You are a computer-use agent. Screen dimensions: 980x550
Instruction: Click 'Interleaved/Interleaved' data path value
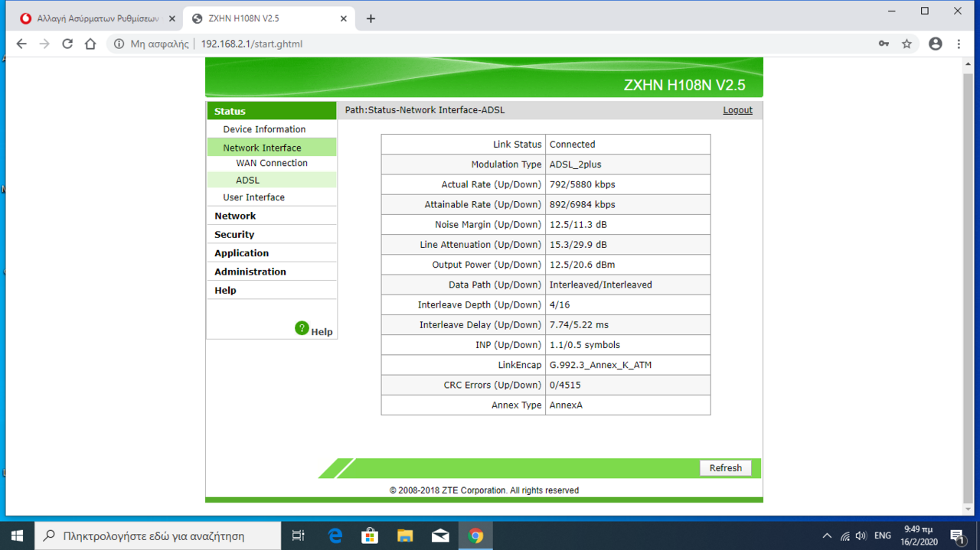click(601, 285)
